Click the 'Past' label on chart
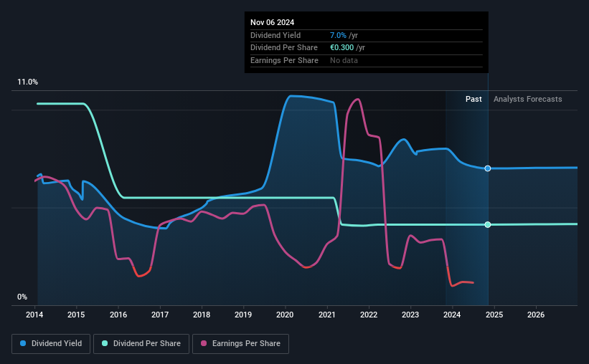 (x=473, y=99)
